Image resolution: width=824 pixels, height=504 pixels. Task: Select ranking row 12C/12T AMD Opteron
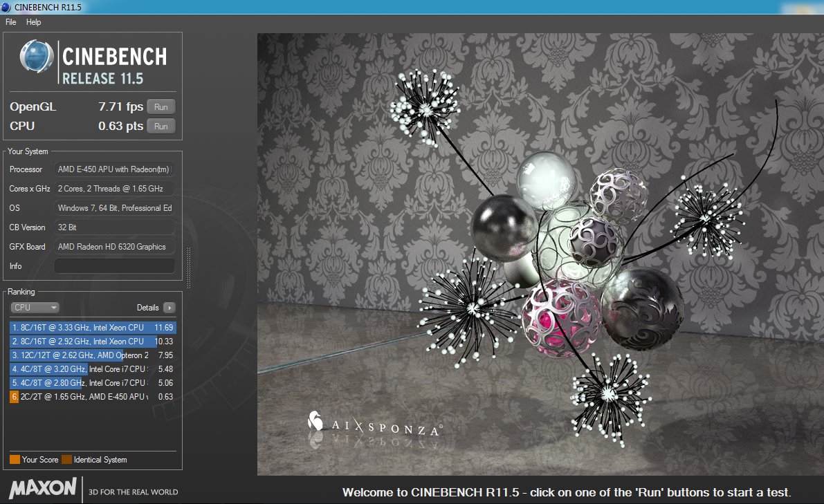point(93,355)
